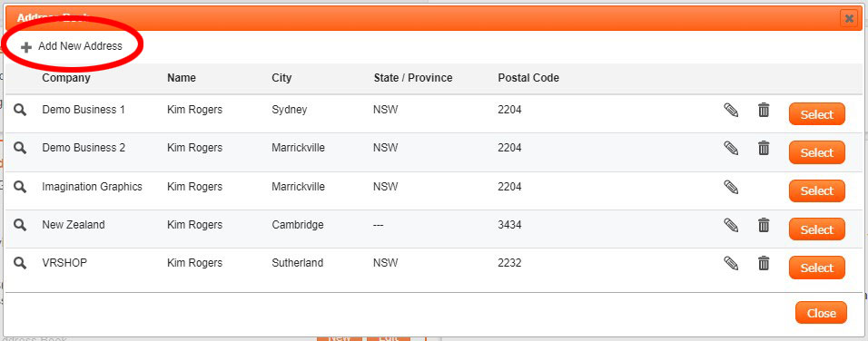View details for Demo Business 1 address

click(20, 110)
